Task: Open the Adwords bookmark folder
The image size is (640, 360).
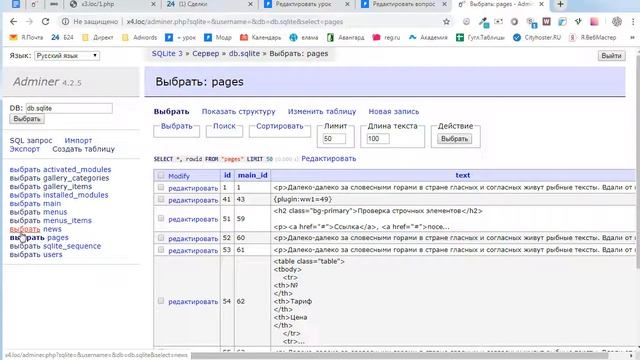Action: 139,37
